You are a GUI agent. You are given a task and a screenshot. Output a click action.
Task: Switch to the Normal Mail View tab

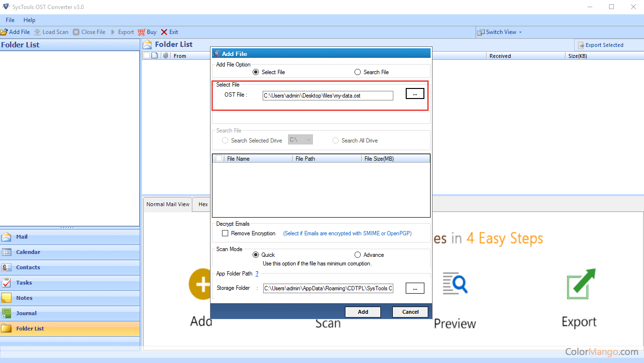click(x=168, y=204)
